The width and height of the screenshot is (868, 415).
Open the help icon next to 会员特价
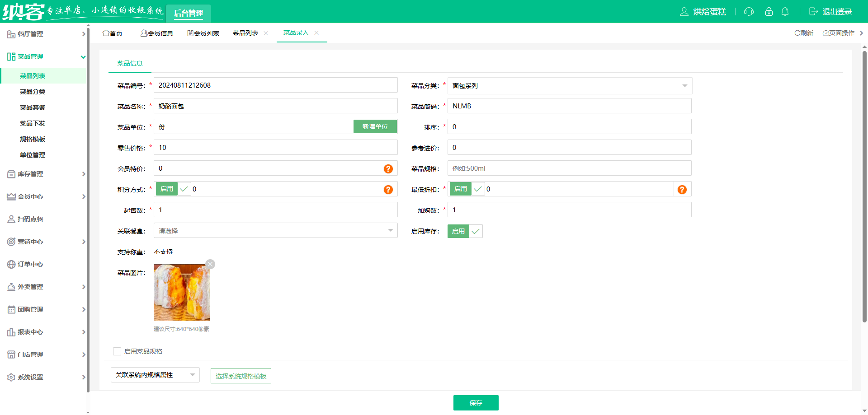(388, 168)
